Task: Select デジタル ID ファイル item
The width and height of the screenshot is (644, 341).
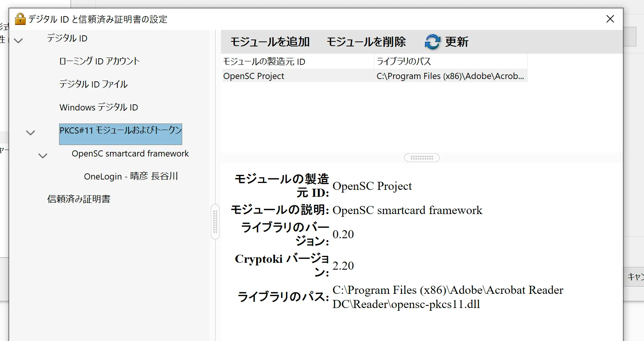Action: pyautogui.click(x=93, y=84)
